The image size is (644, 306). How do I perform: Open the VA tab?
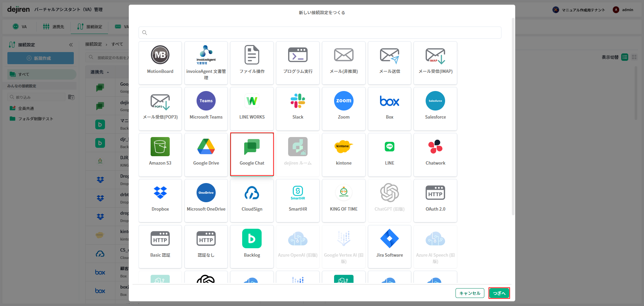pyautogui.click(x=20, y=27)
